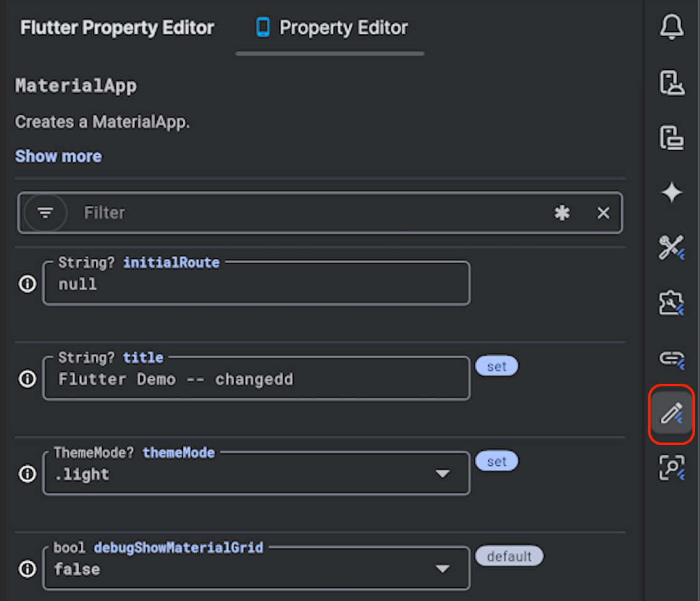Select the highlighted Property Editor pencil icon
Viewport: 700px width, 601px height.
tap(671, 413)
